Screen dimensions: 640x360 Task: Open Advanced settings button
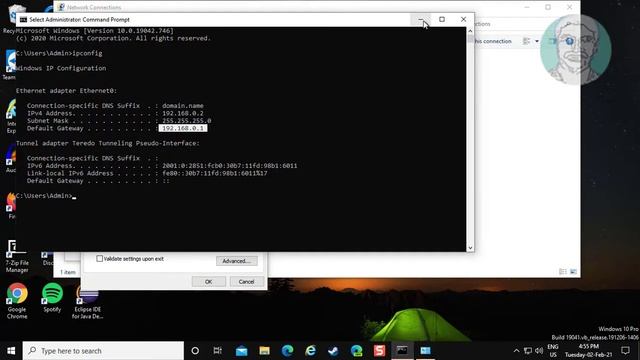point(237,261)
